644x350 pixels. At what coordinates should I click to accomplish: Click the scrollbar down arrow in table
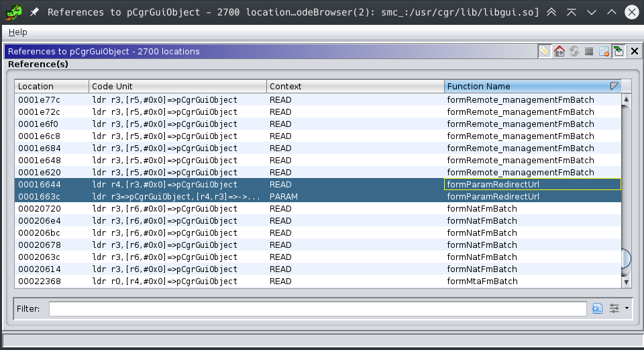(x=627, y=283)
